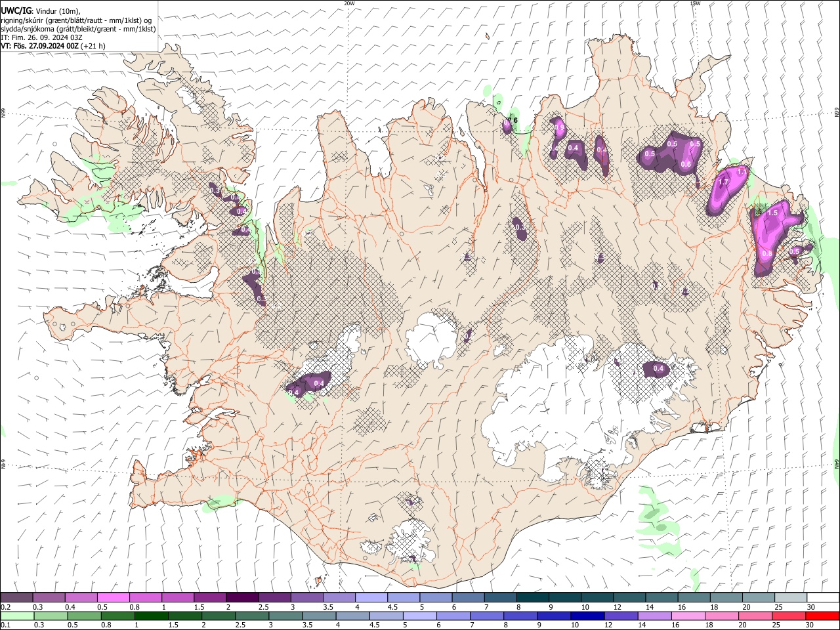Click the '20W' longitude label at top
The image size is (840, 630).
point(349,3)
